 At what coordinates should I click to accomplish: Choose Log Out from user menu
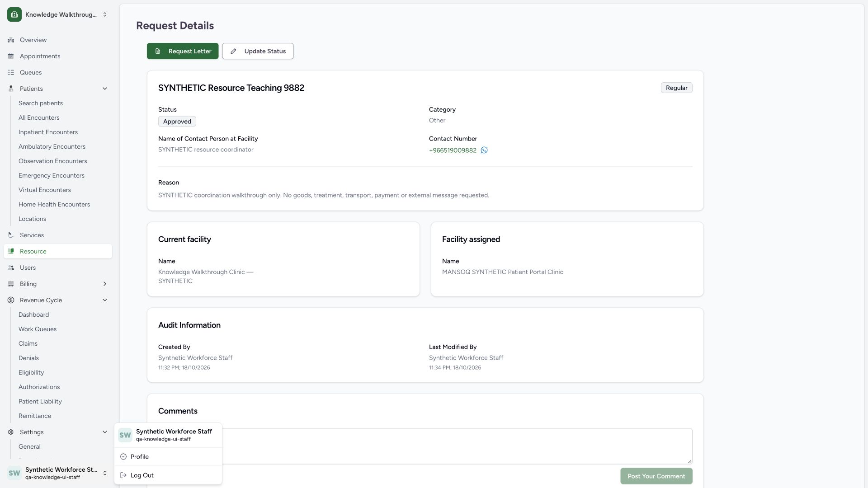pyautogui.click(x=168, y=475)
